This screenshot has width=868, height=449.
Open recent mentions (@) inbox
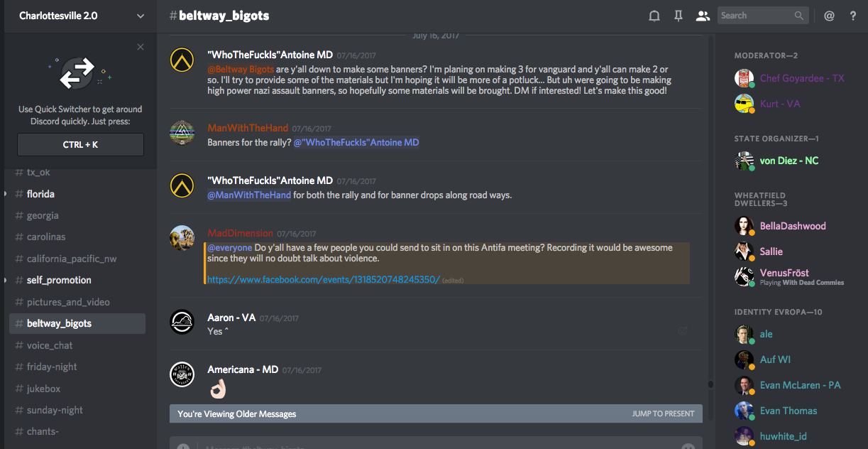click(829, 16)
